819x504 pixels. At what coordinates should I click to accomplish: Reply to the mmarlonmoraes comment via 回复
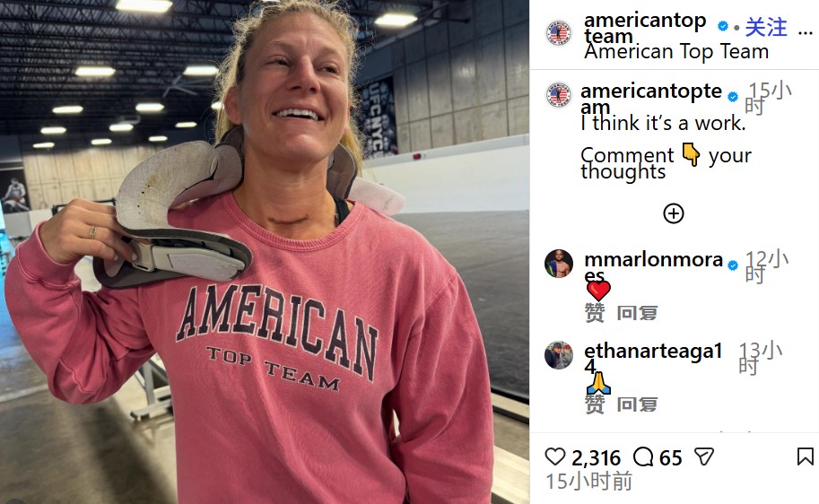pos(637,313)
